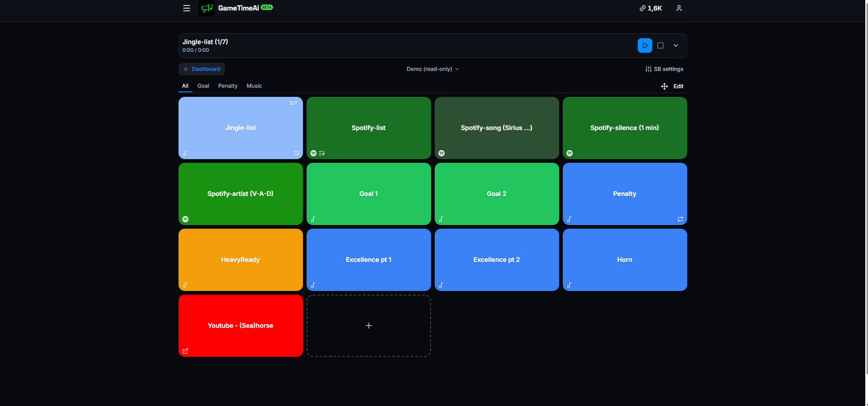The width and height of the screenshot is (868, 406).
Task: Click the Jingle-list (1/7) now-playing title
Action: click(x=205, y=42)
